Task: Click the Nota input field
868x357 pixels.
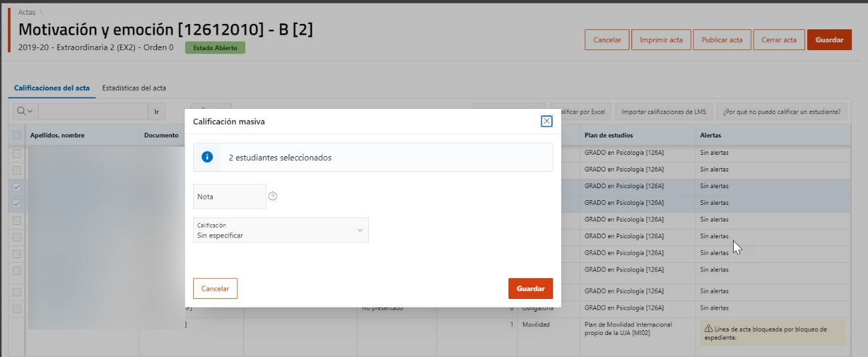Action: point(230,197)
